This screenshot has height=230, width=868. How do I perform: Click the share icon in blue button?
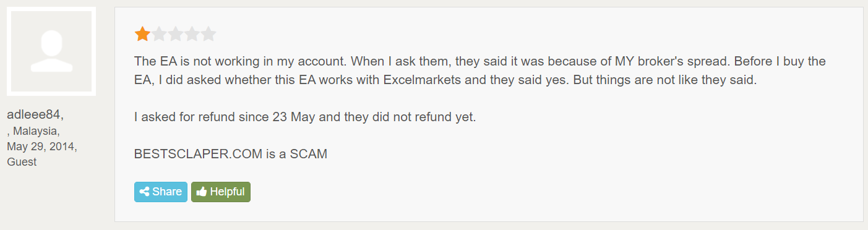pos(144,192)
